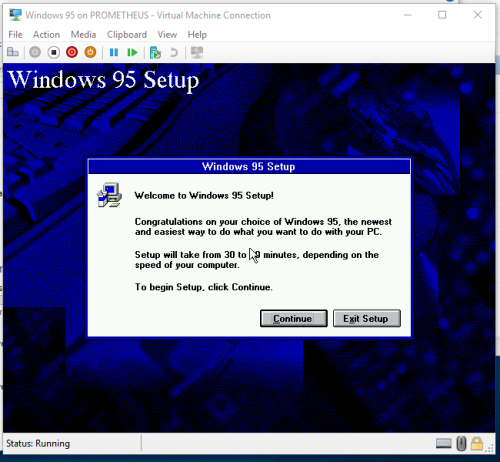Click the keyboard status icon

point(444,443)
